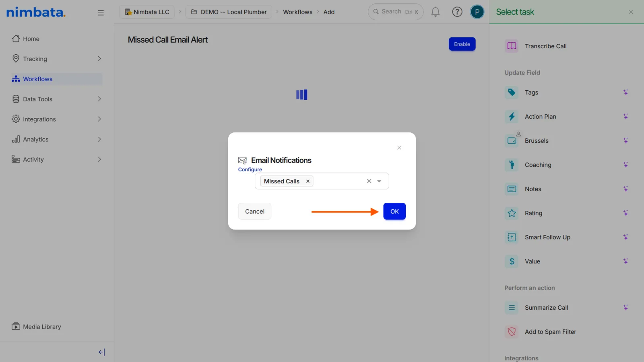Open the user profile avatar P

point(477,12)
